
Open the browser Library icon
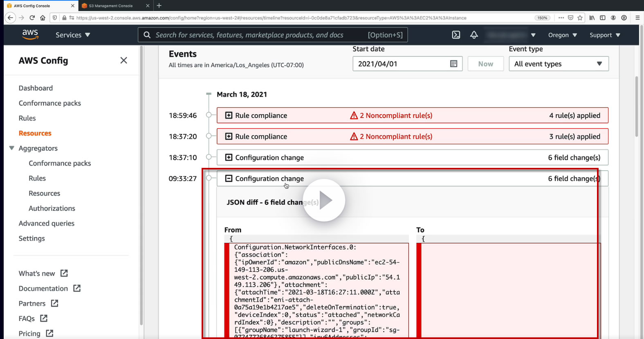coord(592,18)
